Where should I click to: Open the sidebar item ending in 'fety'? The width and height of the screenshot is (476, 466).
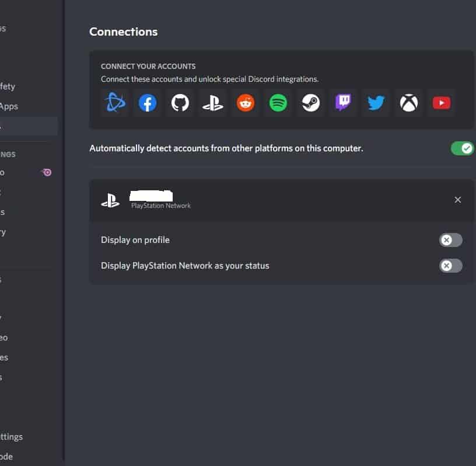8,86
